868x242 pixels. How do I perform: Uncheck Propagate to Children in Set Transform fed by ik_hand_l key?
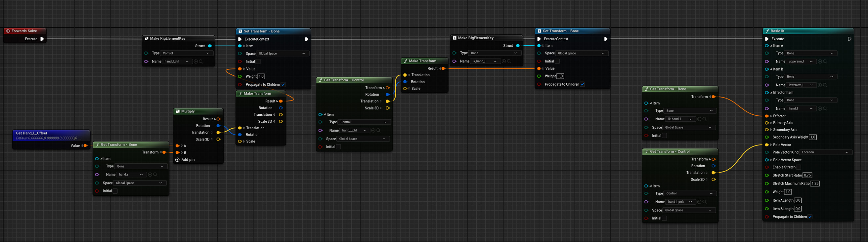click(582, 85)
